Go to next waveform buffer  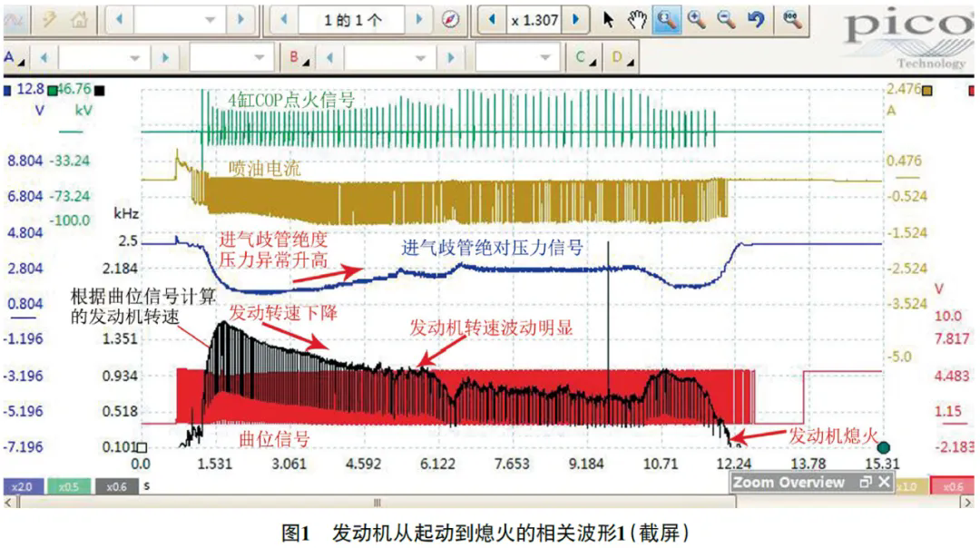[419, 20]
